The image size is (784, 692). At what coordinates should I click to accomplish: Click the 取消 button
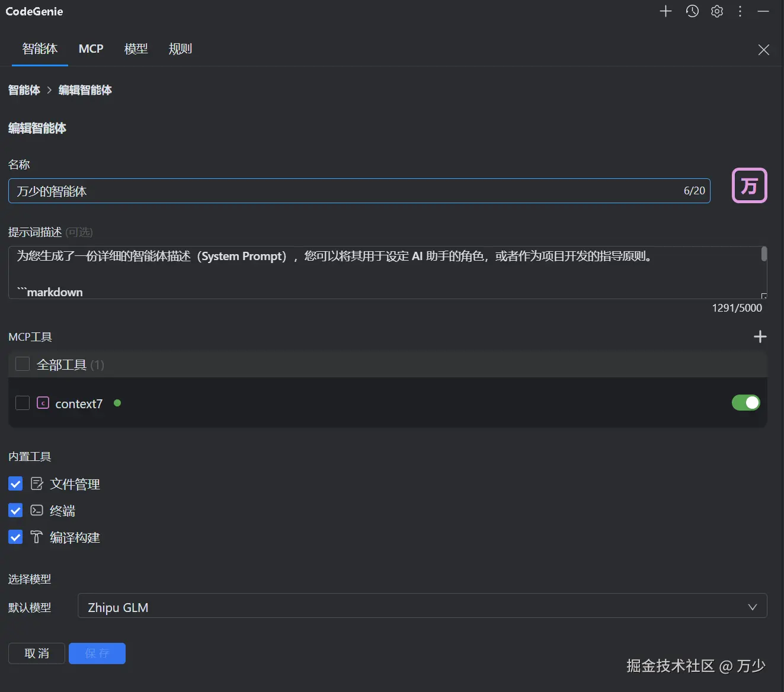(37, 653)
